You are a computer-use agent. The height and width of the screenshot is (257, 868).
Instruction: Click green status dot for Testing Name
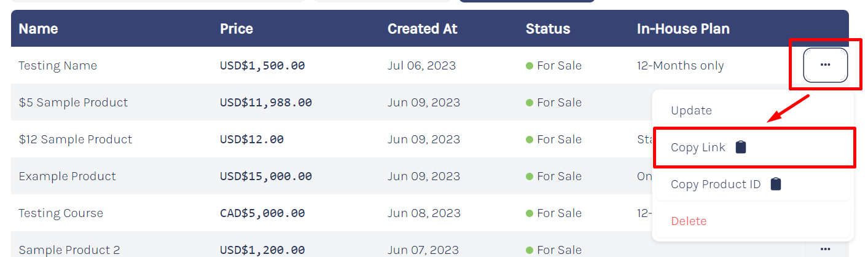(530, 66)
